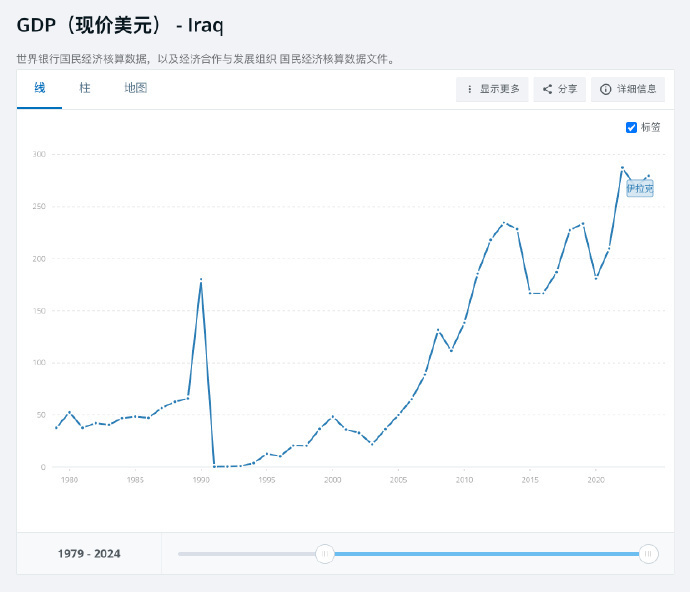Screen dimensions: 690x592
Task: Click the 1990 peak data point
Action: 201,281
